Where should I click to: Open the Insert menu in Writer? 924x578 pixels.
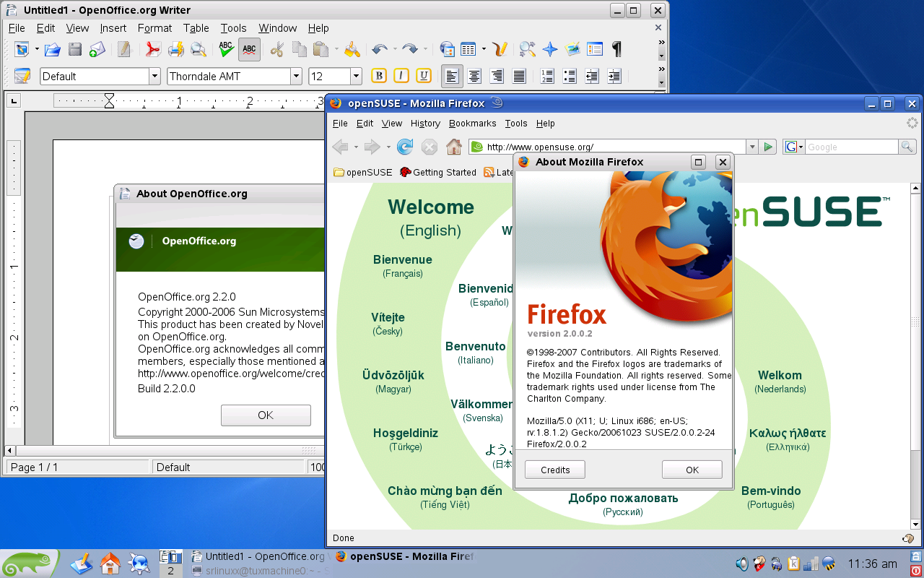(113, 28)
